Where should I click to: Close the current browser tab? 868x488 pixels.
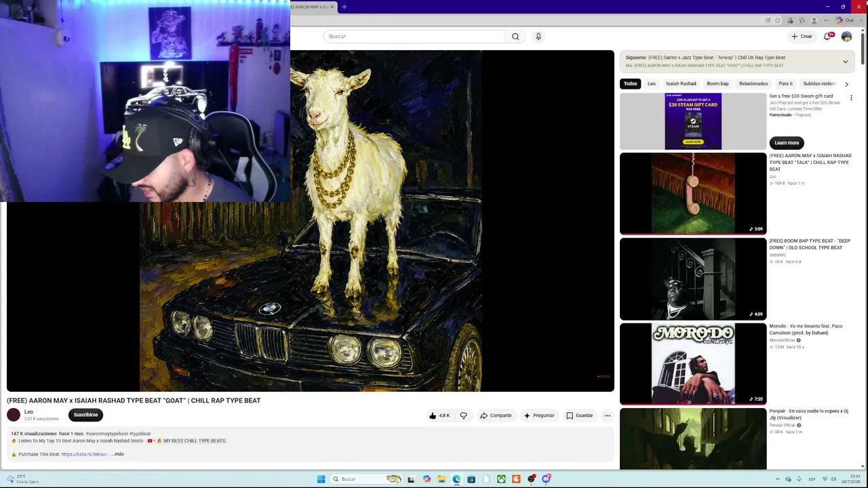click(332, 7)
